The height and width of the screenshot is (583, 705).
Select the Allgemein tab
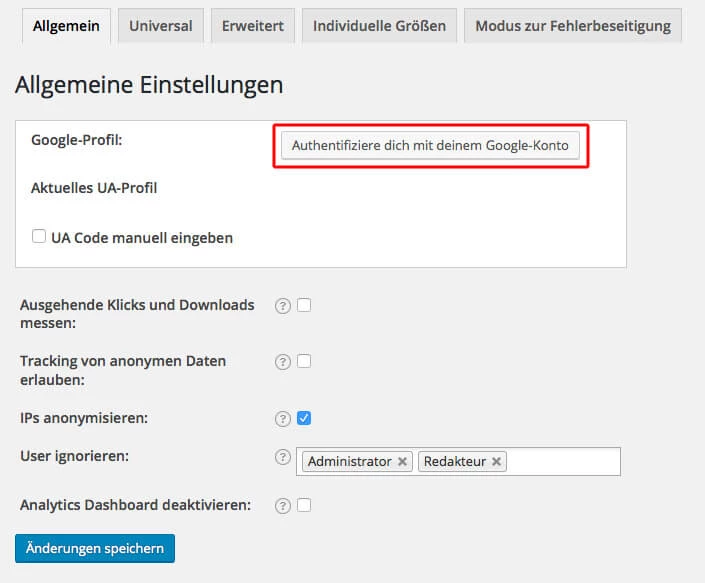pyautogui.click(x=66, y=26)
